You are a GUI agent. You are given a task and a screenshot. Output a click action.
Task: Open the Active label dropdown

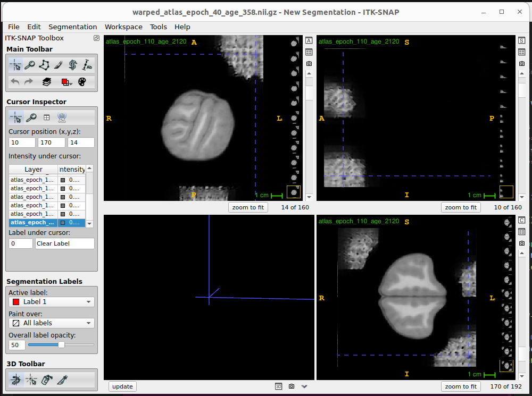coord(52,302)
